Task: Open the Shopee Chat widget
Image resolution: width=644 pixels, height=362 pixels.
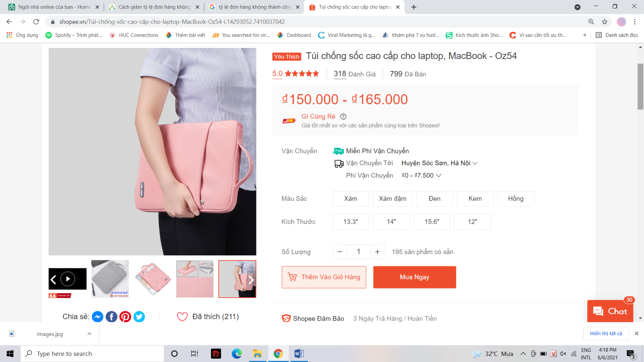Action: tap(610, 311)
